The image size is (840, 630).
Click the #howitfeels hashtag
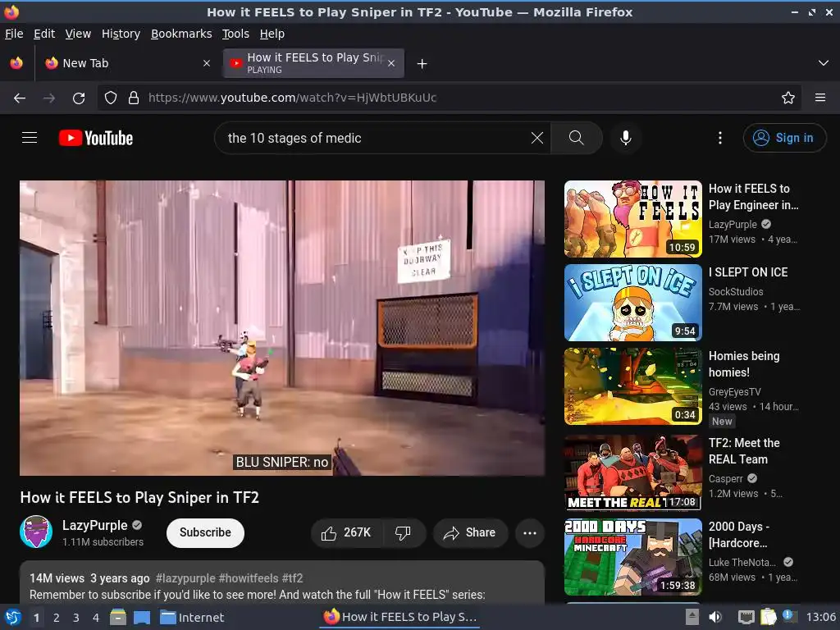click(x=248, y=578)
